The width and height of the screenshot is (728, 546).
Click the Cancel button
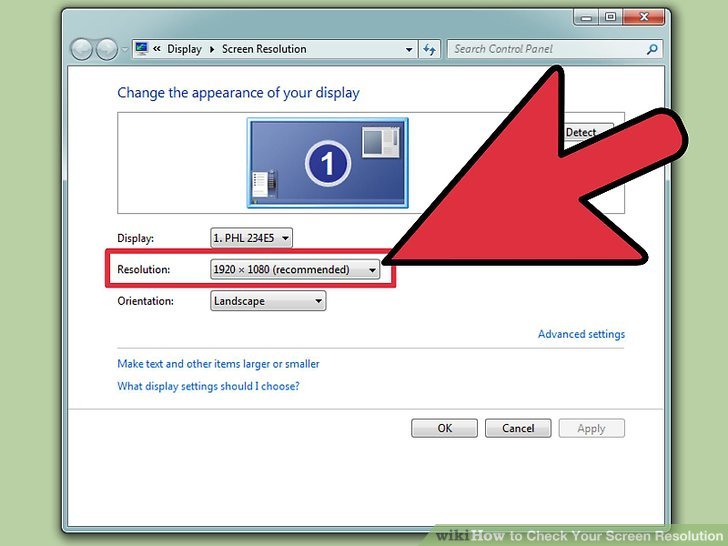tap(518, 428)
